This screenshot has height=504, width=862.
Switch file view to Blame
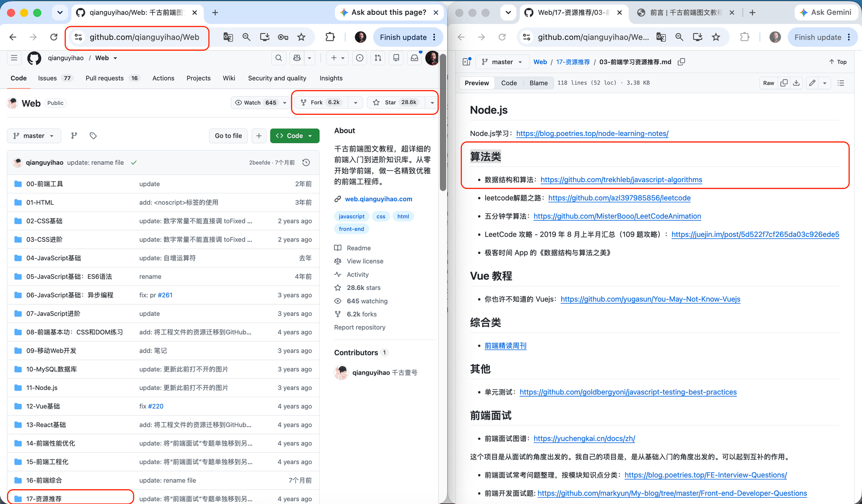[538, 83]
